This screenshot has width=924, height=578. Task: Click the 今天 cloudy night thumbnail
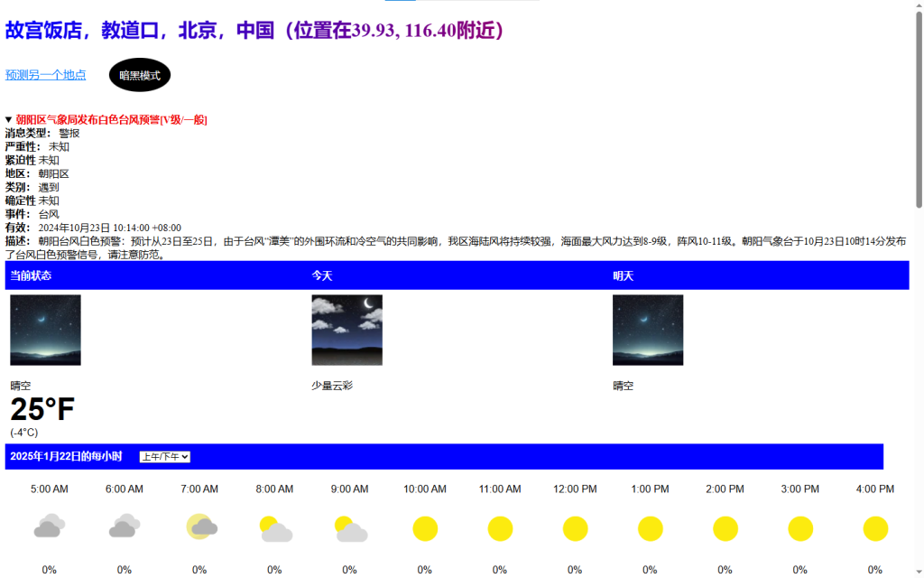[347, 331]
